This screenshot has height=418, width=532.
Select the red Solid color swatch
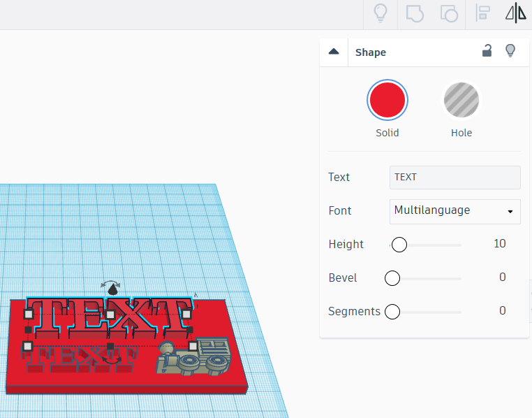(387, 100)
